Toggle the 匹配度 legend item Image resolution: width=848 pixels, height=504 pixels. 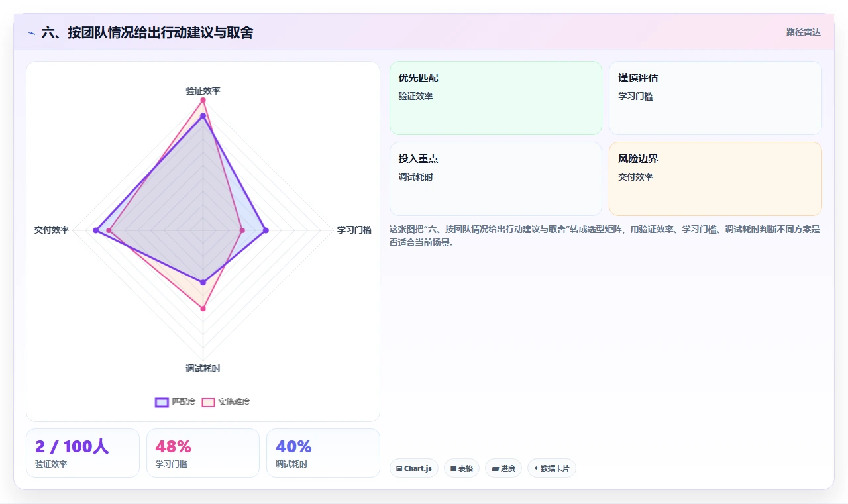pyautogui.click(x=176, y=402)
